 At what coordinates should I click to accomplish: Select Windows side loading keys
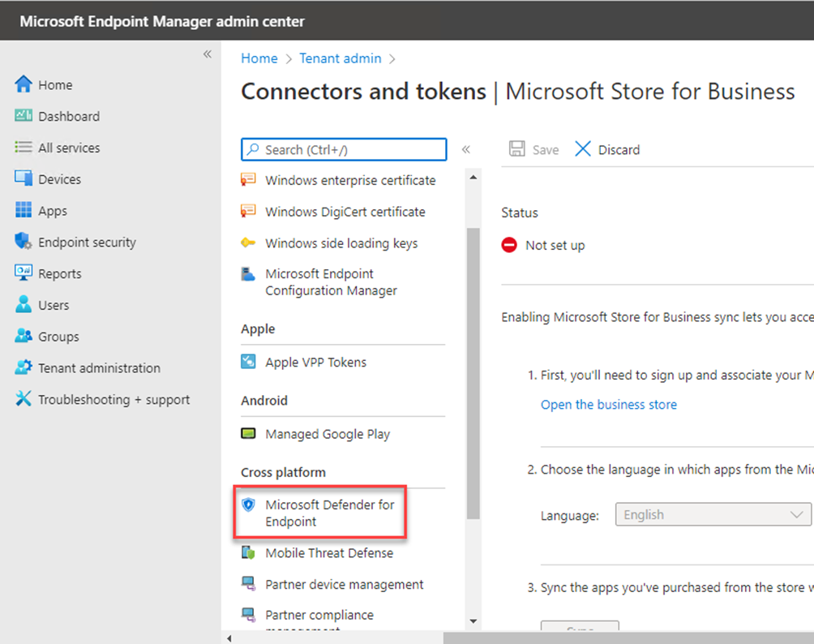pyautogui.click(x=341, y=243)
